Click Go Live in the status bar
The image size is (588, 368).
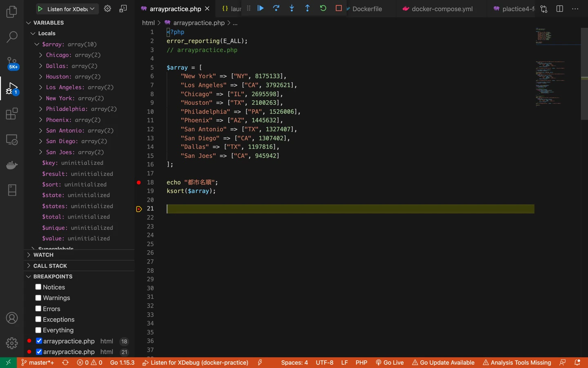(390, 363)
